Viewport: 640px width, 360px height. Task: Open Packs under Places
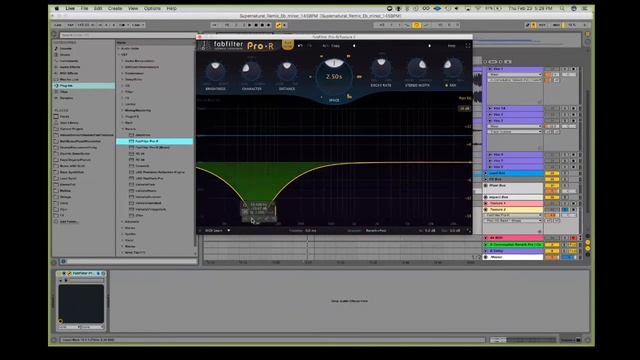[x=64, y=117]
